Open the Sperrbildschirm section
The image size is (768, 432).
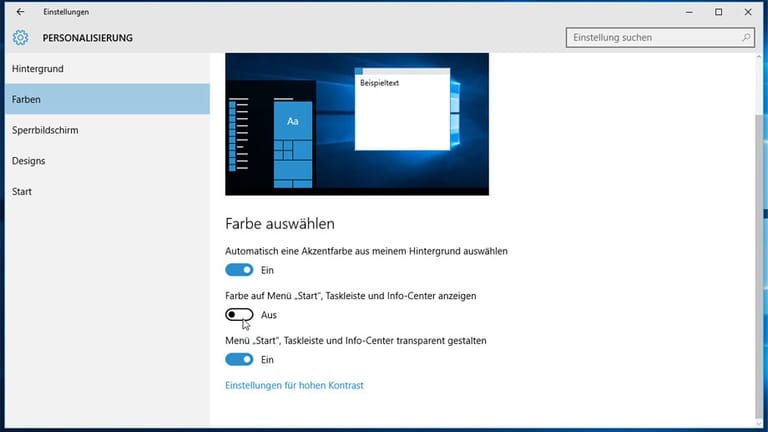click(107, 130)
